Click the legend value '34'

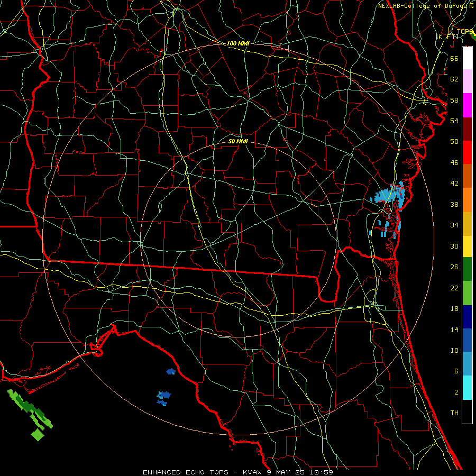tap(454, 225)
